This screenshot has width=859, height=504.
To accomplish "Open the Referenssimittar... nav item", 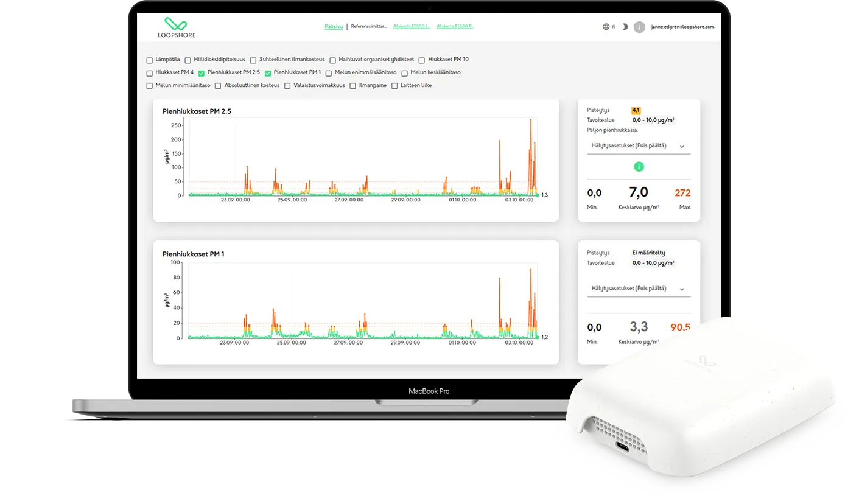I will (x=369, y=27).
